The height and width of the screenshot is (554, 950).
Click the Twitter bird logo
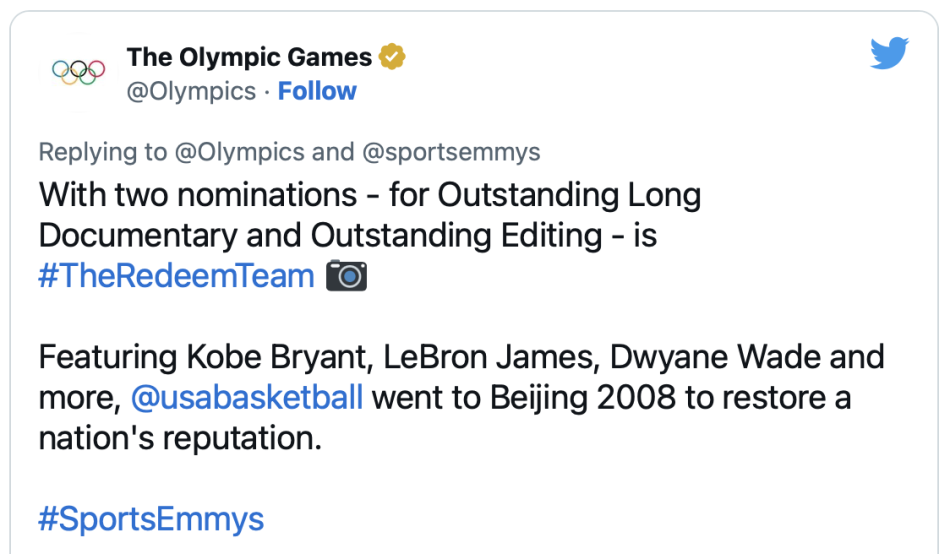pos(888,54)
